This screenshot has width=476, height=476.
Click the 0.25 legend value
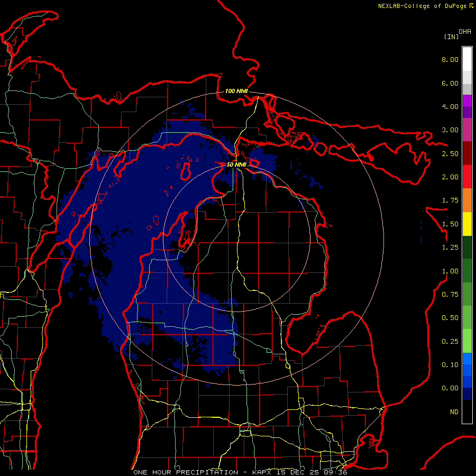(x=450, y=342)
